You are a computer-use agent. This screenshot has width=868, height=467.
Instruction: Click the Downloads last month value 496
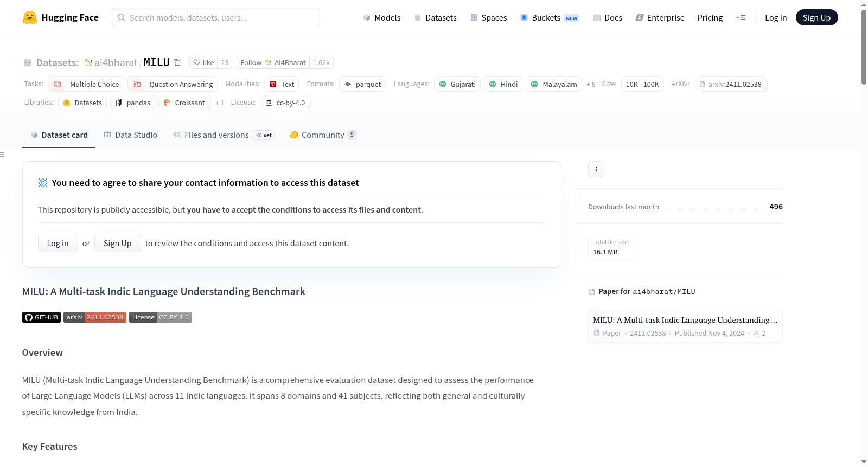tap(776, 207)
